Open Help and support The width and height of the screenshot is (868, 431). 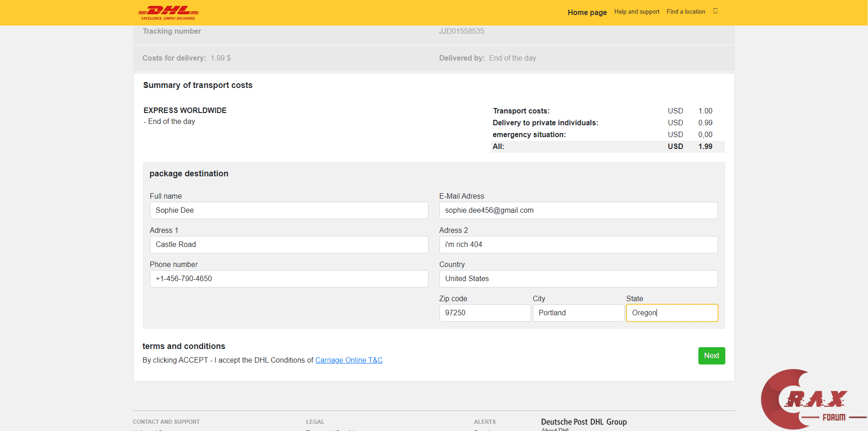(636, 12)
